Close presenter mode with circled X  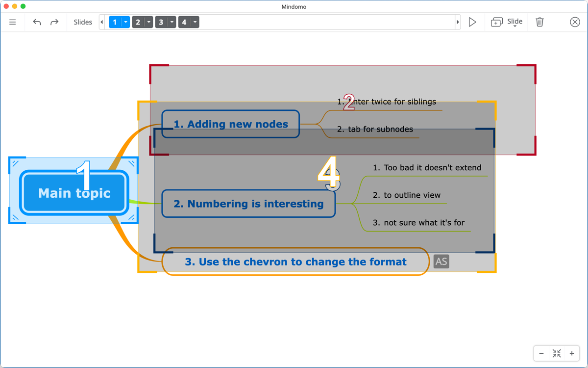pyautogui.click(x=575, y=22)
